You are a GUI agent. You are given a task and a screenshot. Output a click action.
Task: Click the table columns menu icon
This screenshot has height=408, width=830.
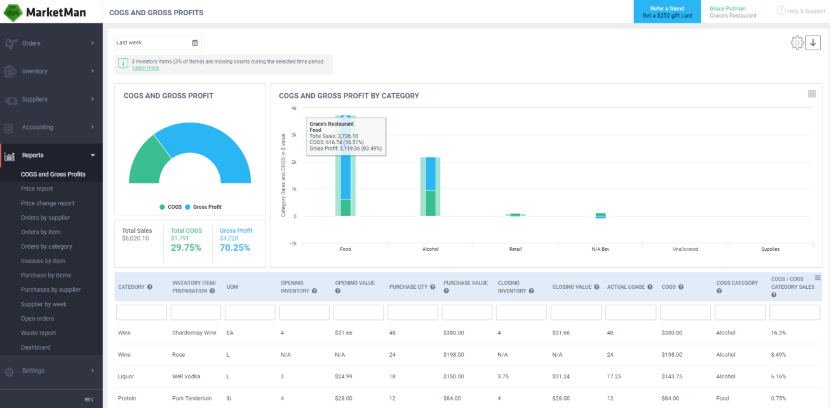pyautogui.click(x=818, y=278)
